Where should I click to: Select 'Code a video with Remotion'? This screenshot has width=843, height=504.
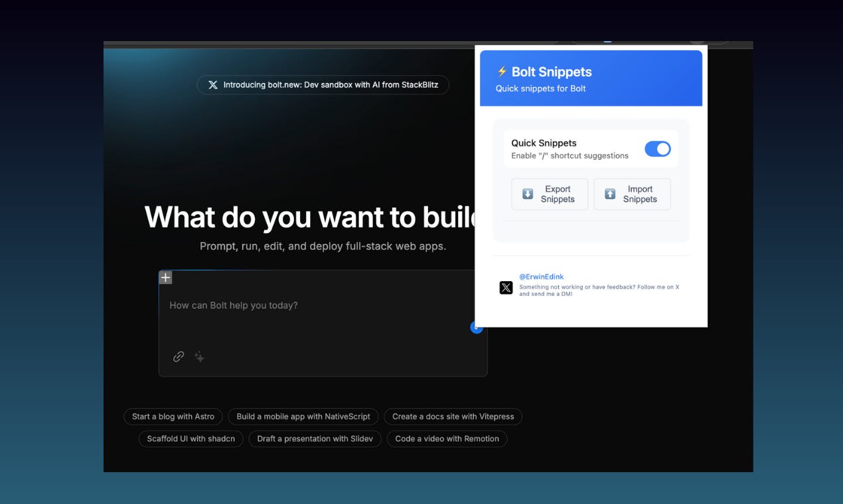pyautogui.click(x=447, y=438)
